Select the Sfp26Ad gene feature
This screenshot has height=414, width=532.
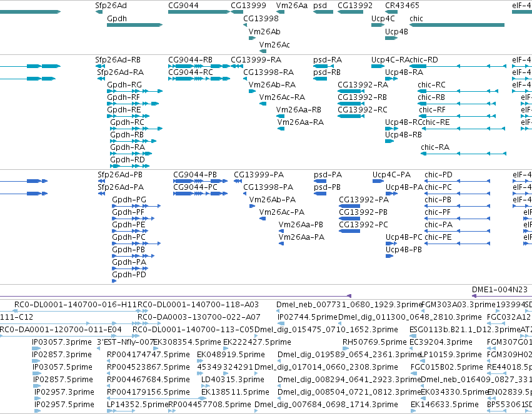(x=99, y=12)
